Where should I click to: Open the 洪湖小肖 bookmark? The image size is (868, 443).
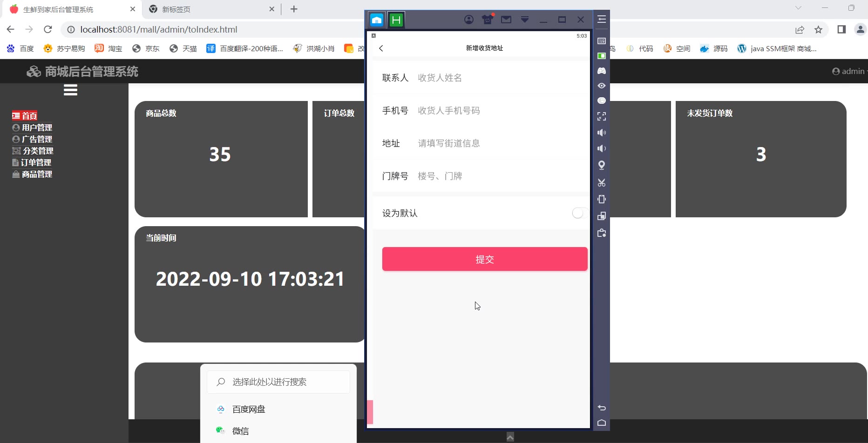tap(314, 48)
